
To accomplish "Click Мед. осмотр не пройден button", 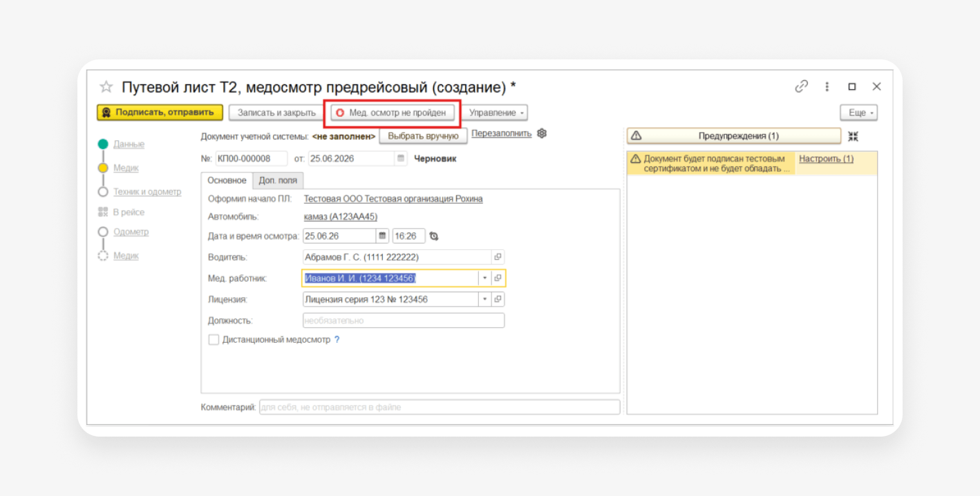I will click(393, 113).
